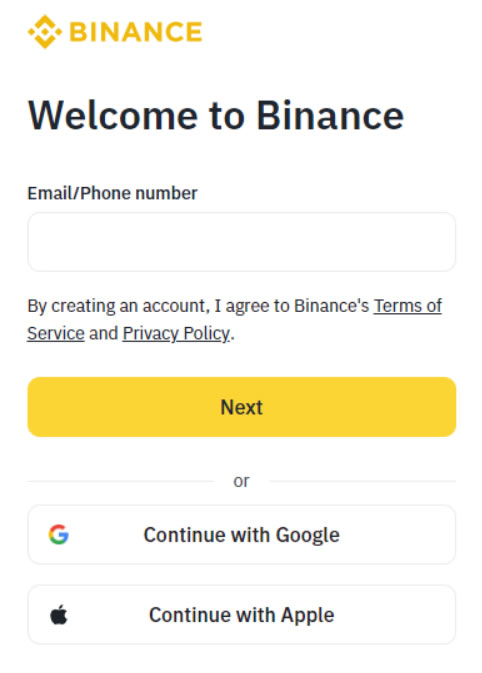Screen dimensions: 482x673
Task: Focus the Email/Phone number input field
Action: click(x=241, y=242)
